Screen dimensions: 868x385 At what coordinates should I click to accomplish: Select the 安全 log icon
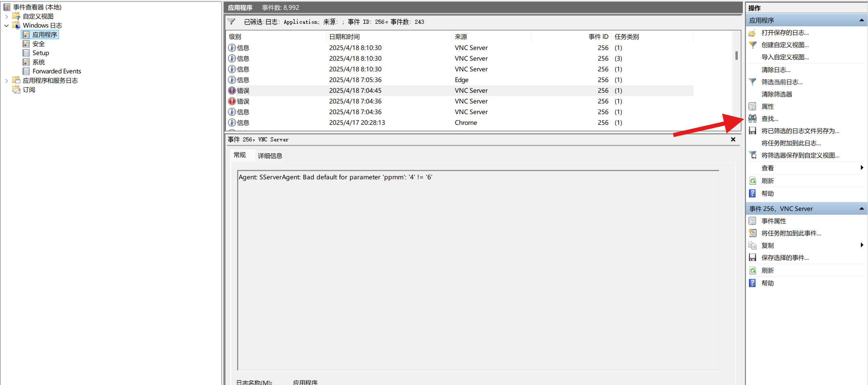pyautogui.click(x=26, y=44)
